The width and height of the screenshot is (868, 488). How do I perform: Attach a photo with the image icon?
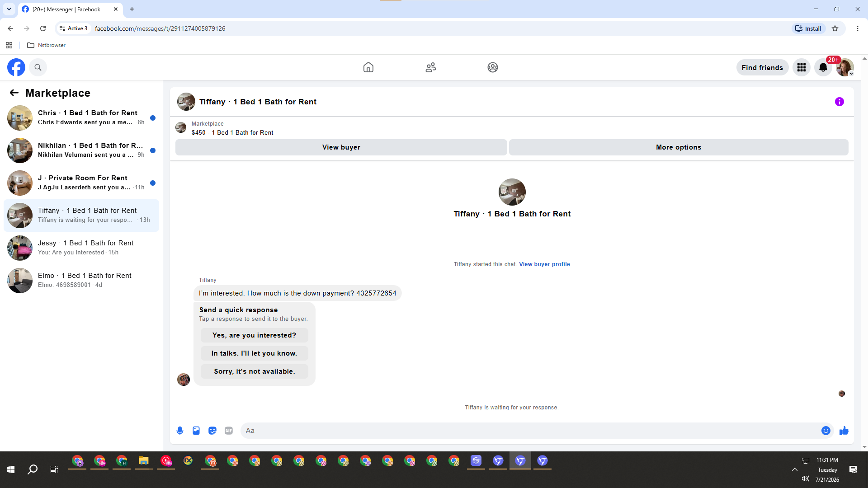coord(196,431)
